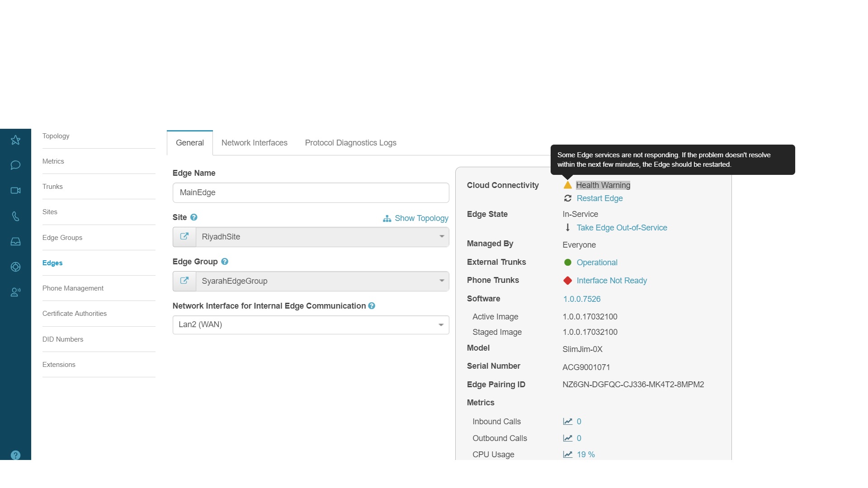This screenshot has height=488, width=868.
Task: Open the help question mark icon at bottom
Action: pyautogui.click(x=15, y=455)
